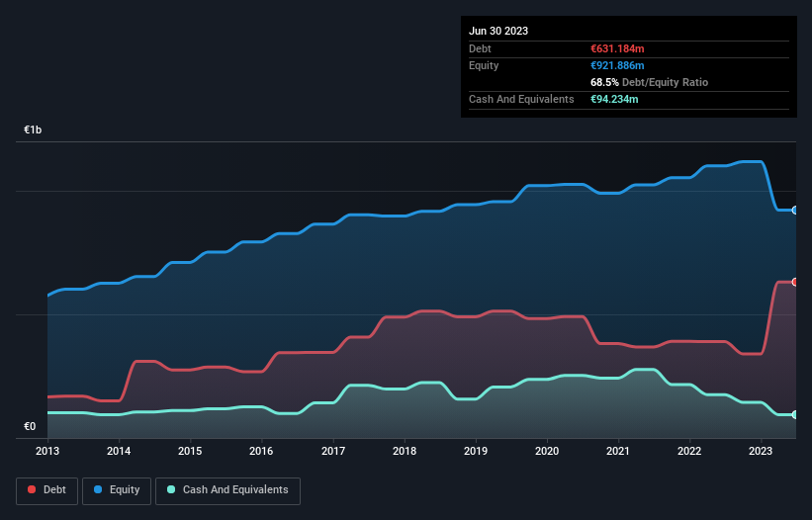Click the 2019 x-axis label
812x520 pixels.
(476, 451)
